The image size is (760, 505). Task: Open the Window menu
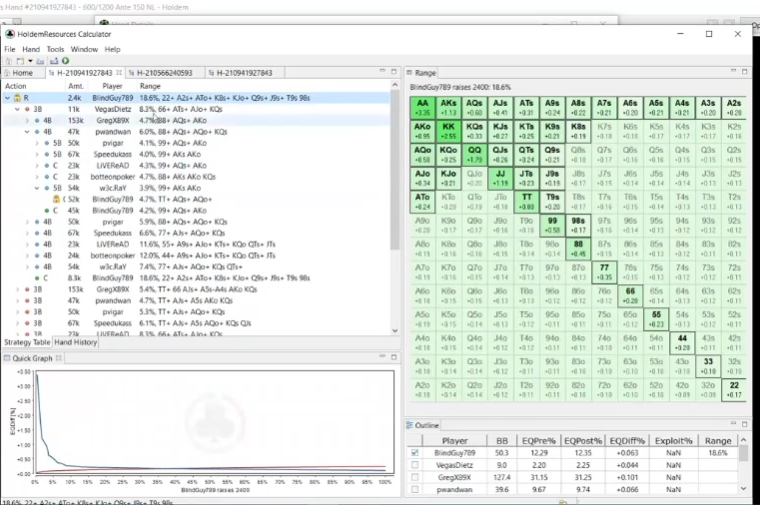click(84, 49)
